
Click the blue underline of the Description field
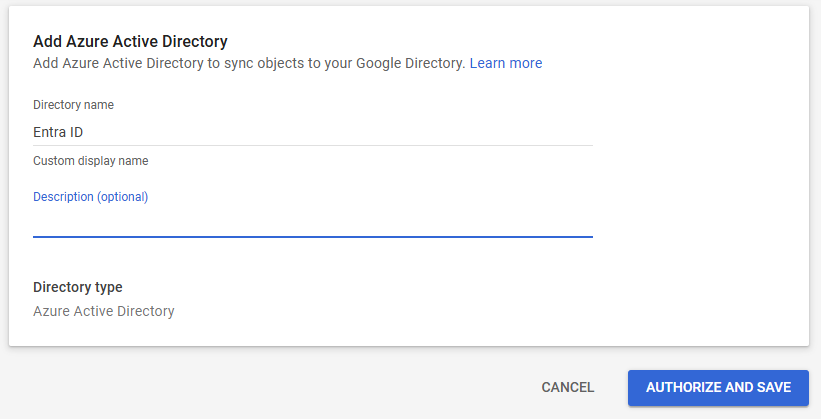(x=312, y=237)
